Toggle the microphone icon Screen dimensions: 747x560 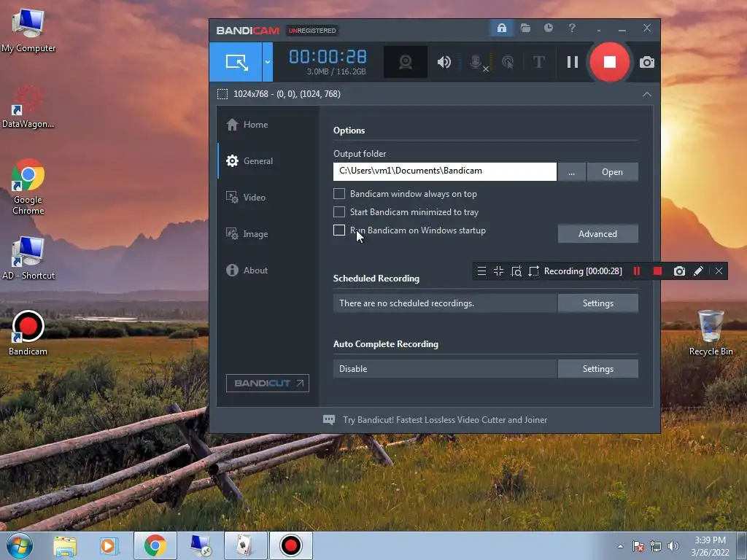point(477,62)
